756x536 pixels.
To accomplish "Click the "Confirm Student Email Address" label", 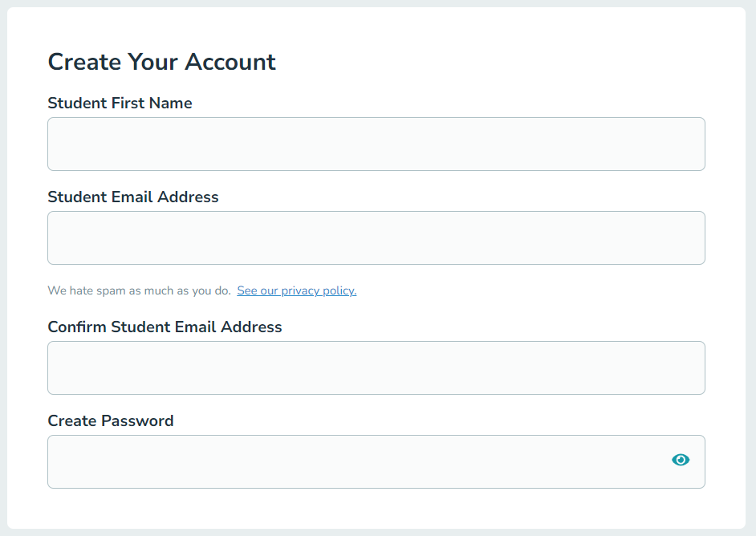I will [x=165, y=327].
